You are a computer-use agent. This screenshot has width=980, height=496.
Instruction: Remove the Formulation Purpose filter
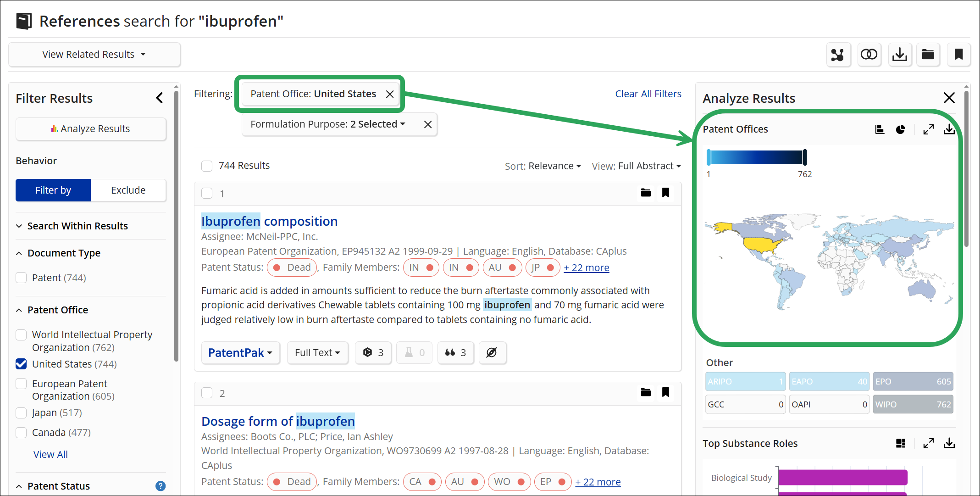(x=427, y=124)
